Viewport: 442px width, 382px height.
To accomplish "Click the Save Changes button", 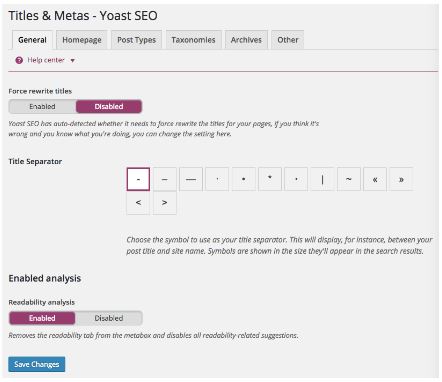I will [37, 364].
